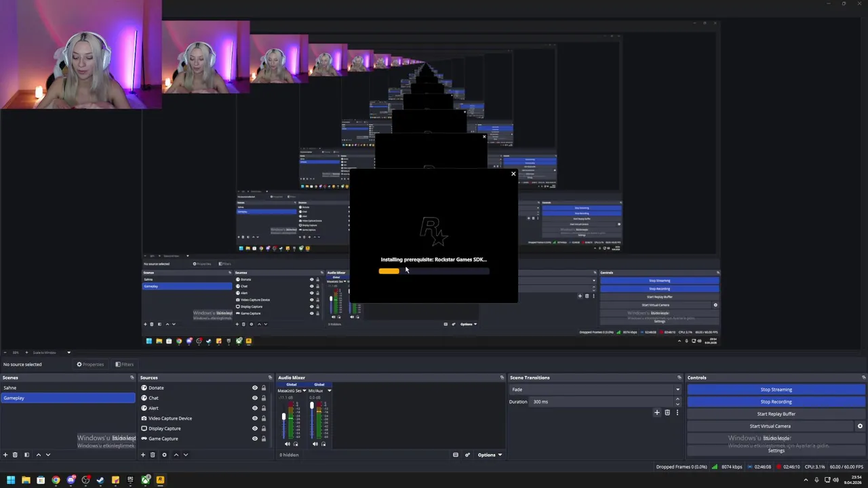Viewport: 868px width, 488px height.
Task: Pop out the Scenes dock
Action: [132, 378]
